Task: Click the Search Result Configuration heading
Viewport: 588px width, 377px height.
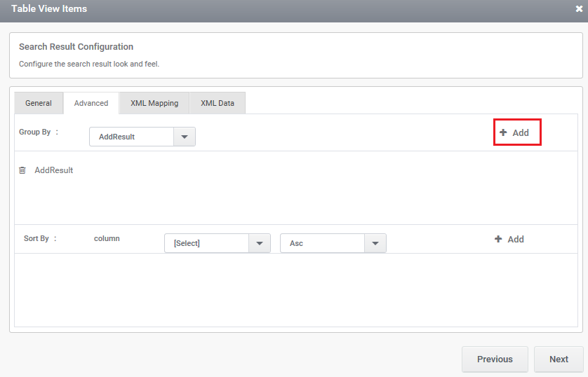Action: pos(76,47)
